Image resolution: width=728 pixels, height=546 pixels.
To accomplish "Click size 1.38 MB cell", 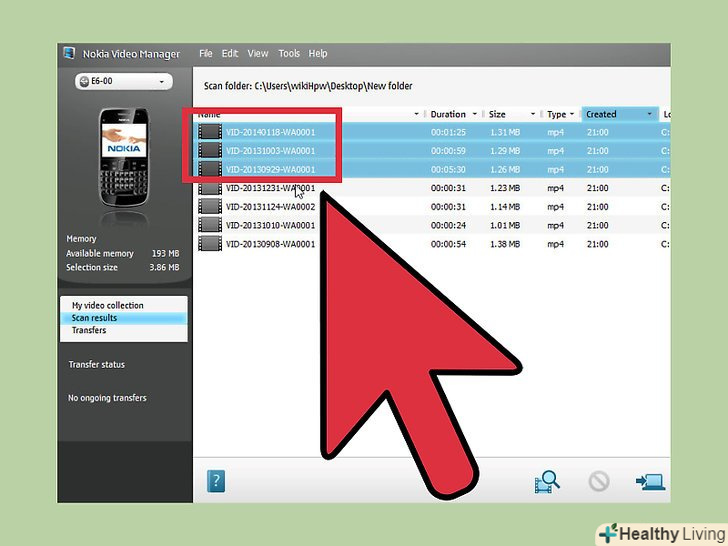I will pyautogui.click(x=505, y=244).
